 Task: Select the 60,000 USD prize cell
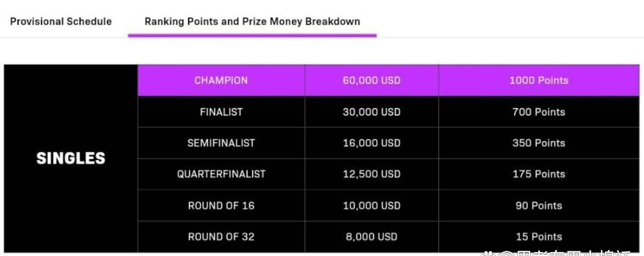(x=372, y=80)
